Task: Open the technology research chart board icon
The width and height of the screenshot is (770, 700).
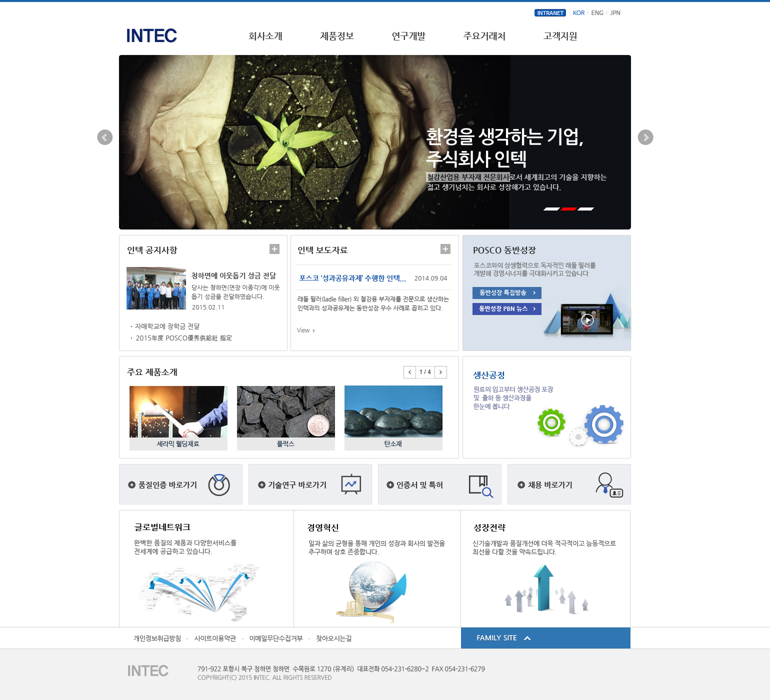Action: click(351, 484)
